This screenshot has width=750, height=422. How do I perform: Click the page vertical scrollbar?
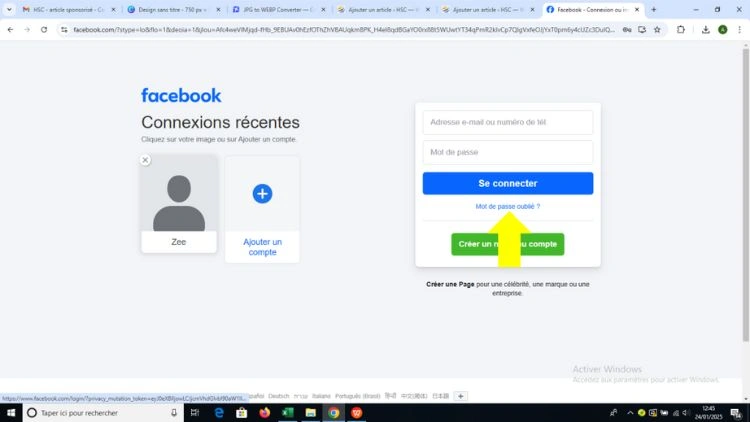[x=746, y=194]
